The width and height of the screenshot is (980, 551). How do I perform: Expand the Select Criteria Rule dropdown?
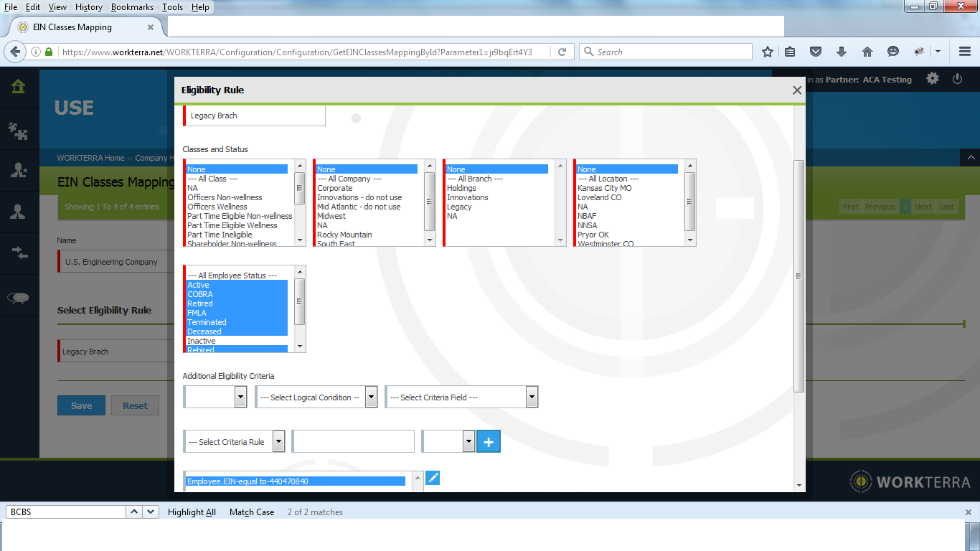click(x=235, y=442)
